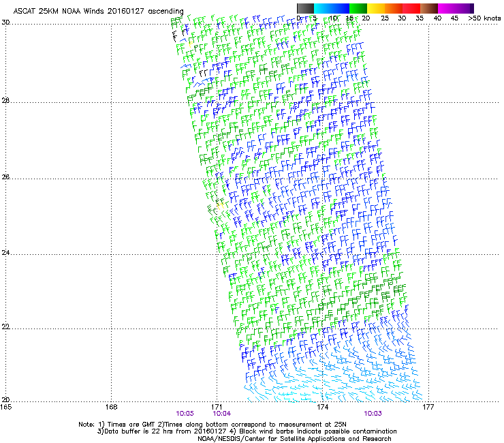Viewport: 504px width, 443px height.
Task: Click the '30' legend scale label
Action: (x=402, y=18)
